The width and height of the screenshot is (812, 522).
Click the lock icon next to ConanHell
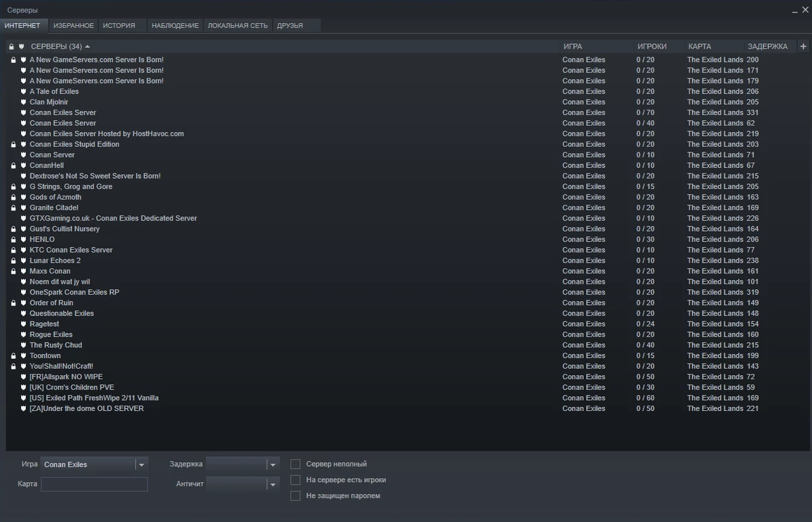pos(13,165)
